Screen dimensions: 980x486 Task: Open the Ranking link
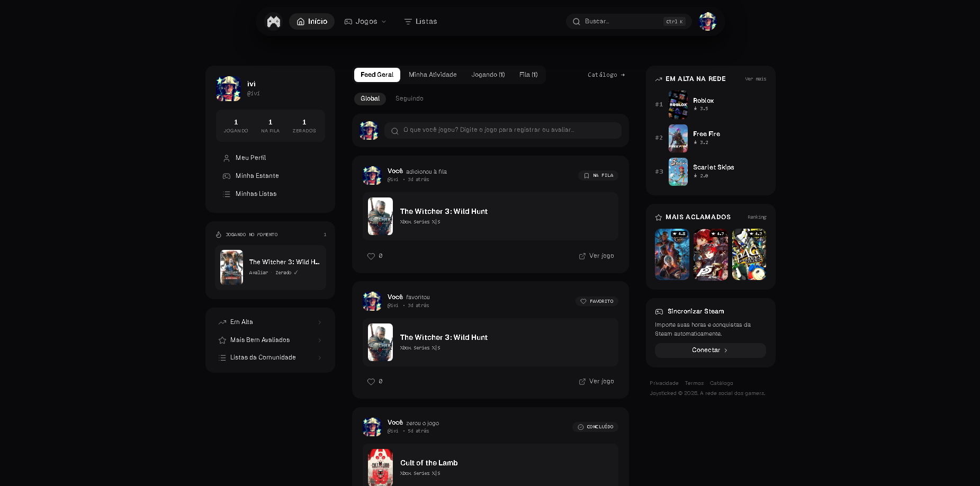[757, 218]
